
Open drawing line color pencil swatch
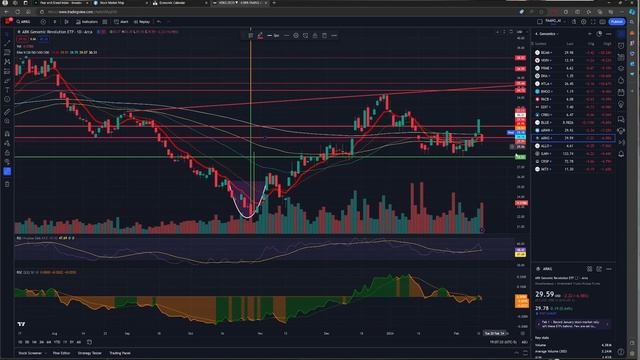click(x=260, y=36)
